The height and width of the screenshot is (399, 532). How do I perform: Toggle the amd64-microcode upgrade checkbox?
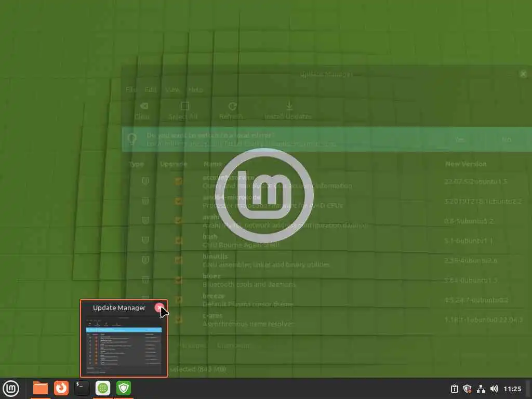pos(179,201)
